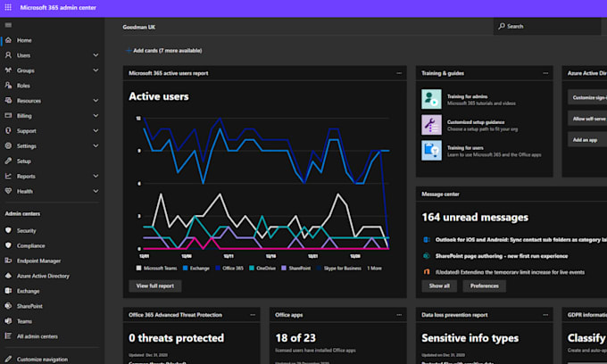Click the Preferences button in Message center

[484, 285]
